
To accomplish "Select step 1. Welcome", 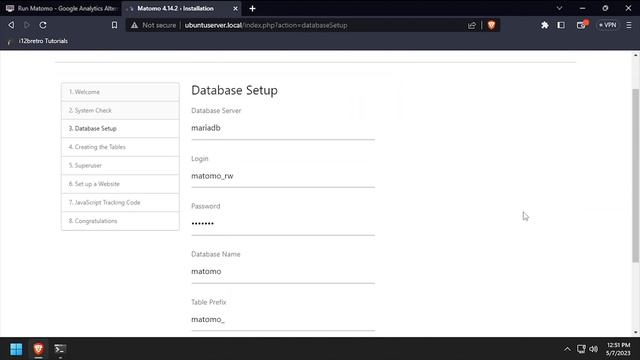I will 120,92.
